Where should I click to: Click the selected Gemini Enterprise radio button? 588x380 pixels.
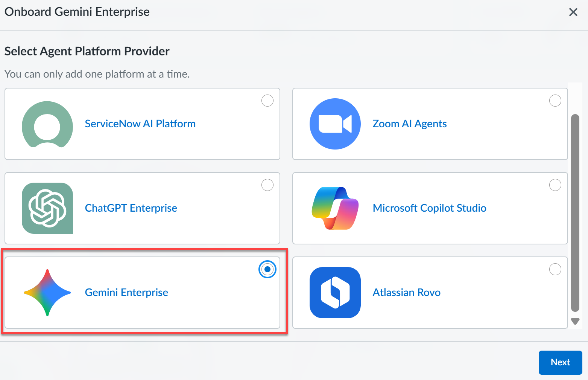[x=267, y=269]
